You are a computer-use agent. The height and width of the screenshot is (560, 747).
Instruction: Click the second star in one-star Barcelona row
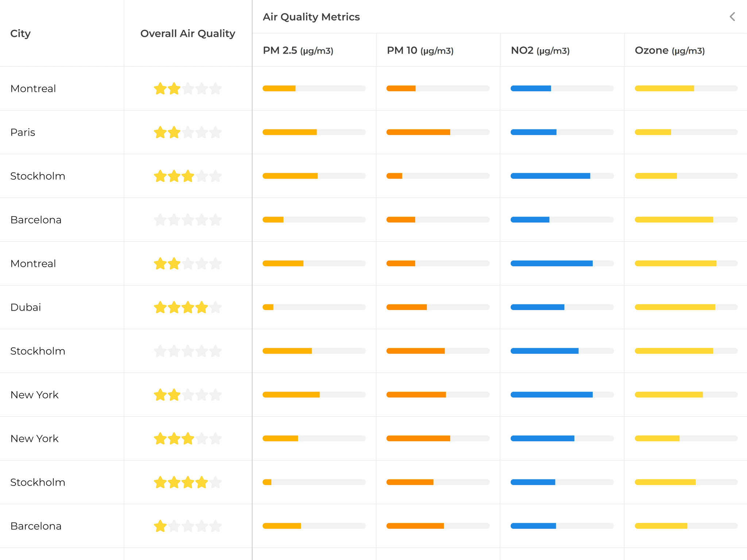(174, 526)
